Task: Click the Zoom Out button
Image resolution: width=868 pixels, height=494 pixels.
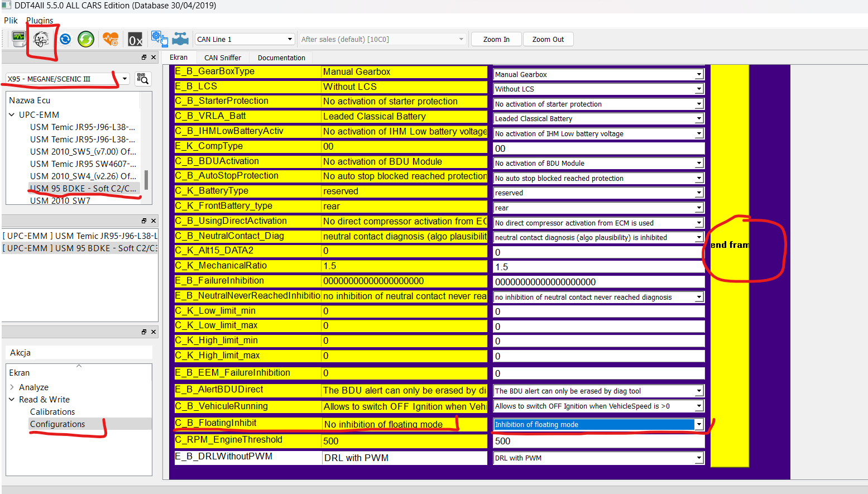Action: [x=548, y=39]
